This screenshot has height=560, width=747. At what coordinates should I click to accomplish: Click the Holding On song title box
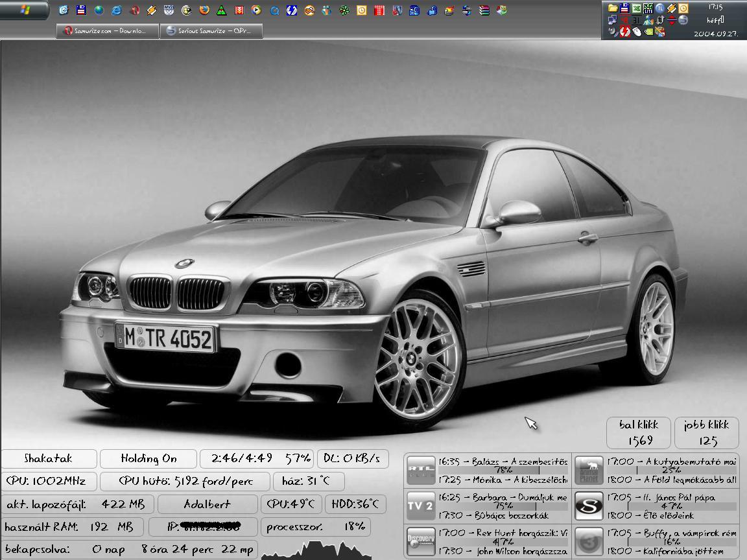[x=148, y=459]
